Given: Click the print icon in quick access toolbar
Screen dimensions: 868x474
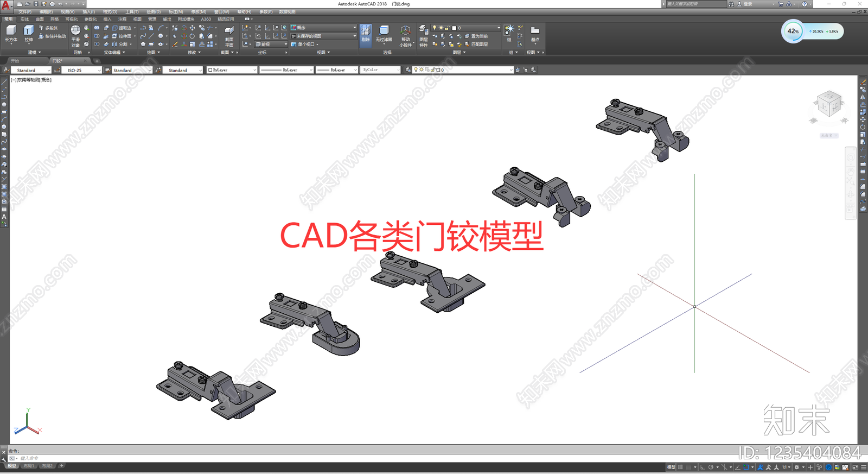Looking at the screenshot, I should [x=52, y=4].
